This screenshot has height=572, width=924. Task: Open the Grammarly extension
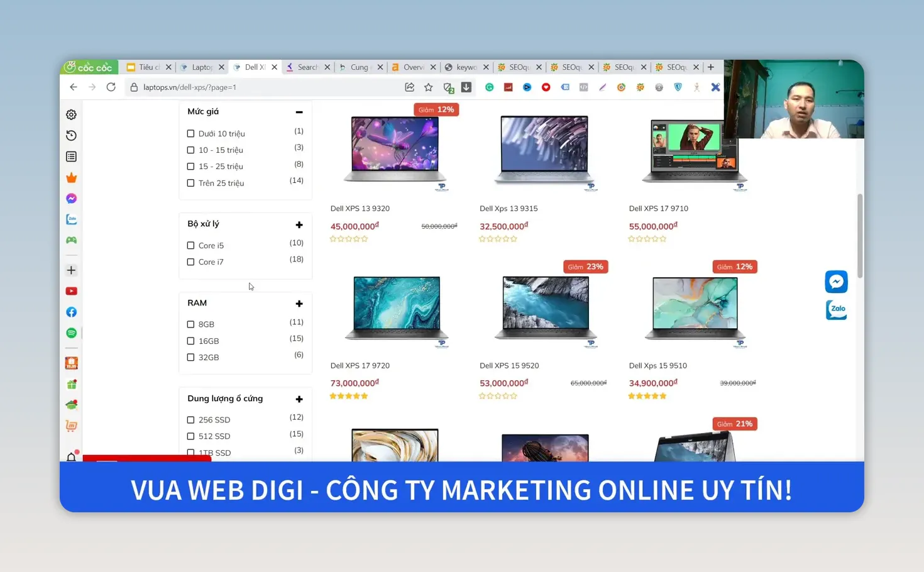[x=490, y=87]
